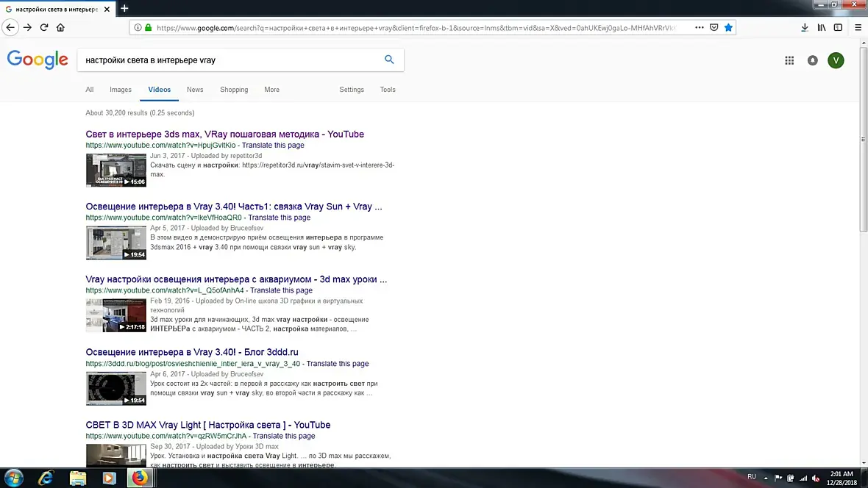Switch to the All results tab
Image resolution: width=868 pixels, height=488 pixels.
pyautogui.click(x=90, y=90)
